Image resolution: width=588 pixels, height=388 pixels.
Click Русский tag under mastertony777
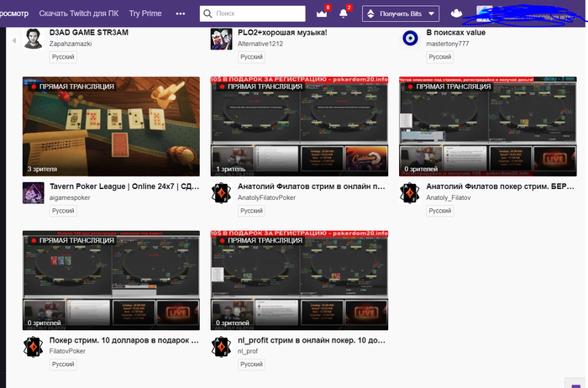click(440, 57)
